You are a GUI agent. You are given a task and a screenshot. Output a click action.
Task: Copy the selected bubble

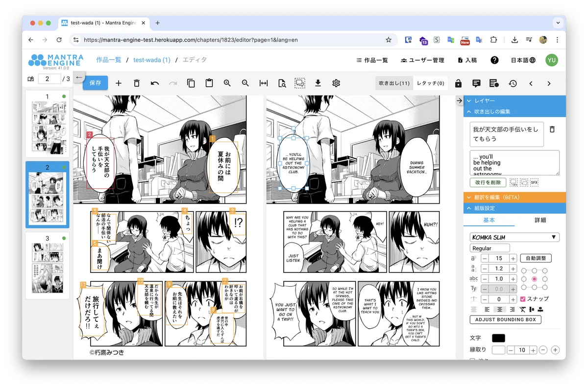click(191, 83)
